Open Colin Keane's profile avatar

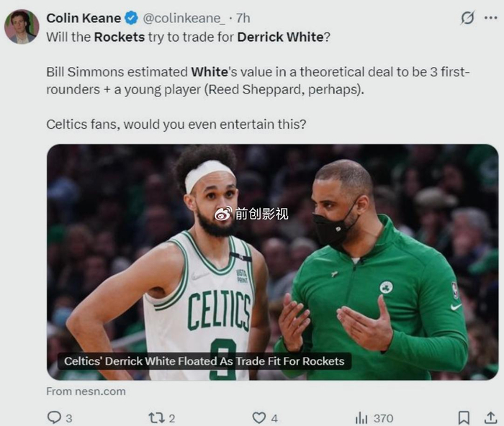(x=22, y=27)
